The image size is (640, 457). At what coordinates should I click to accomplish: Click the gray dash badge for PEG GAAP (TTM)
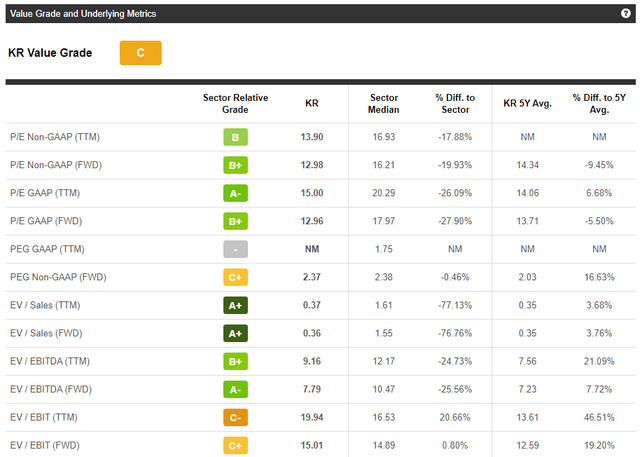[x=235, y=249]
